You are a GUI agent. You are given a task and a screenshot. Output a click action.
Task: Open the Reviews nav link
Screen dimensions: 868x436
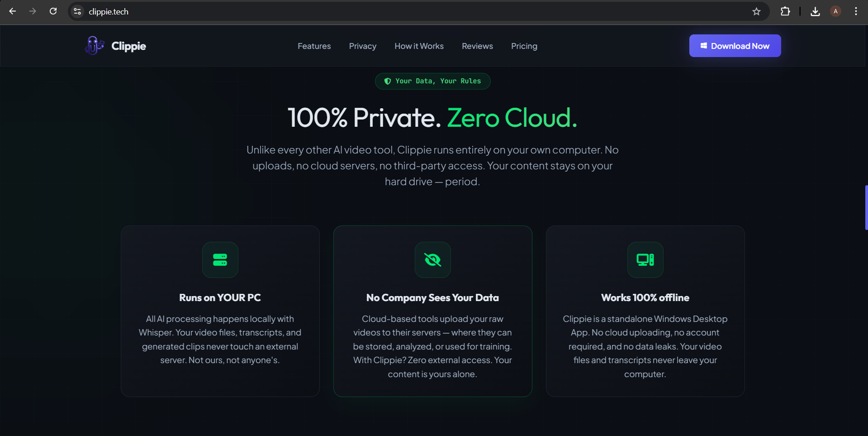pyautogui.click(x=477, y=46)
